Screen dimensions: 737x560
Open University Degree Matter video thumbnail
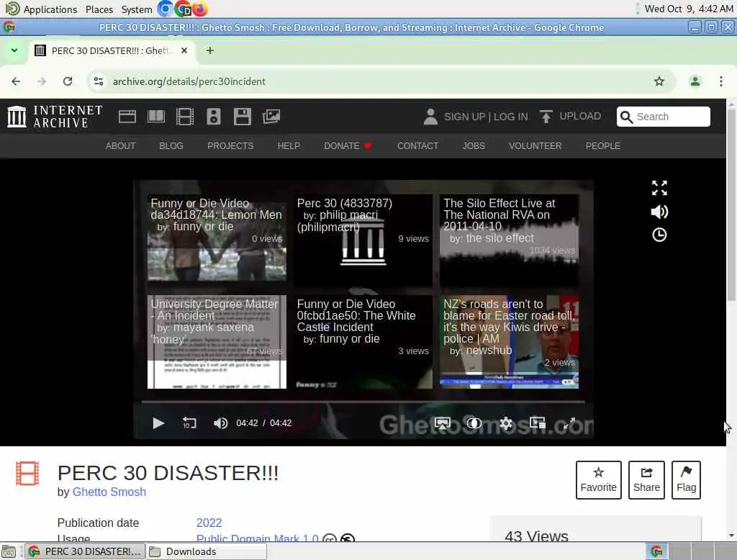[217, 342]
